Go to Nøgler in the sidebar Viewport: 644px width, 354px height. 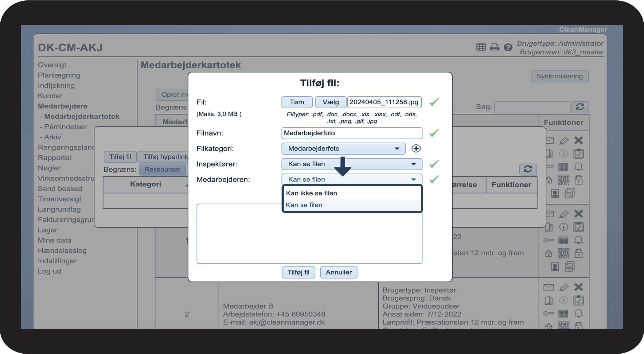click(x=49, y=168)
